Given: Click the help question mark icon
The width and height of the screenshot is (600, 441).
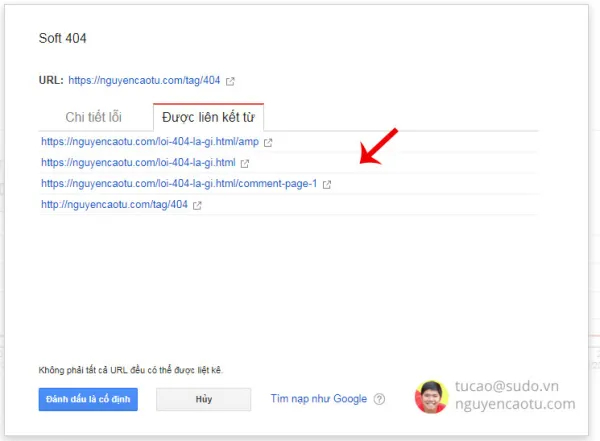Looking at the screenshot, I should (x=379, y=399).
